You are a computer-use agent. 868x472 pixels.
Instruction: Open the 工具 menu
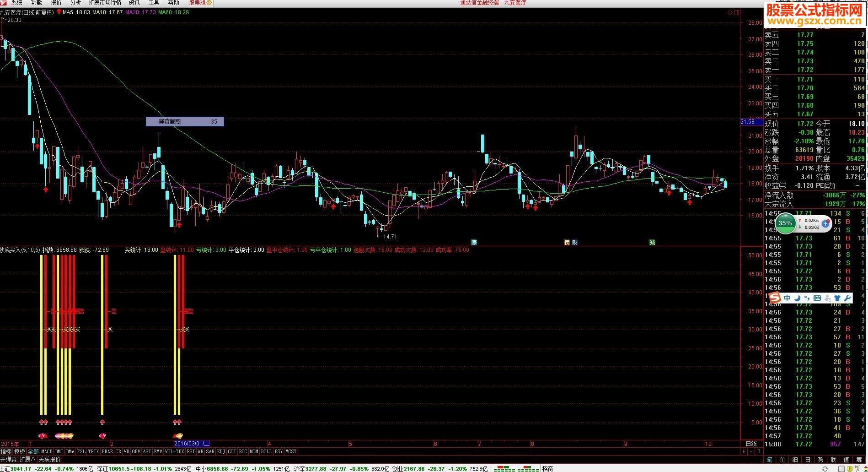tap(154, 3)
